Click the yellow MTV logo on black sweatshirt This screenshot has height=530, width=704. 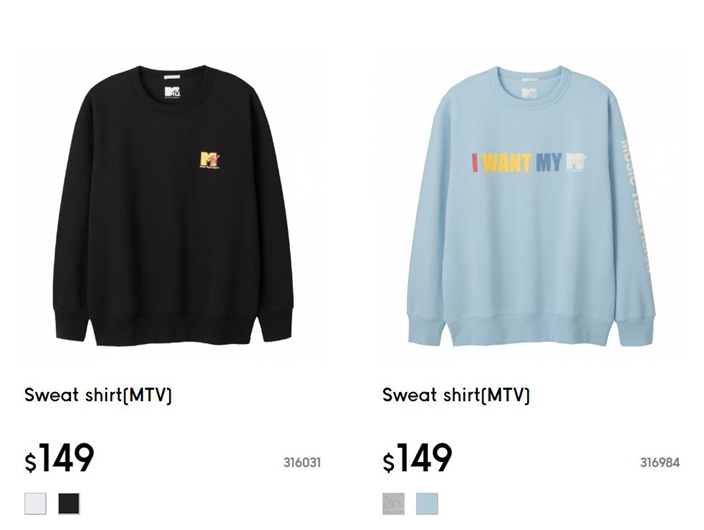pos(211,160)
